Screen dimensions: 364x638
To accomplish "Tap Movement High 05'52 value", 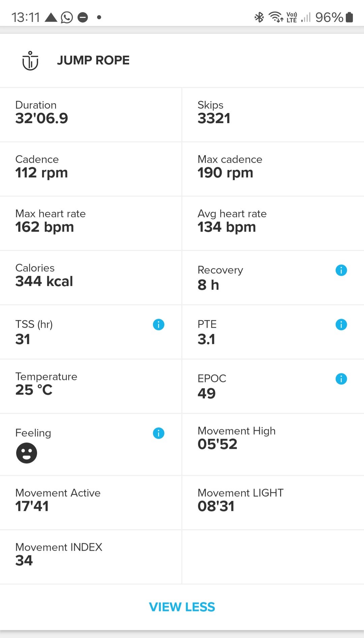I will [217, 444].
